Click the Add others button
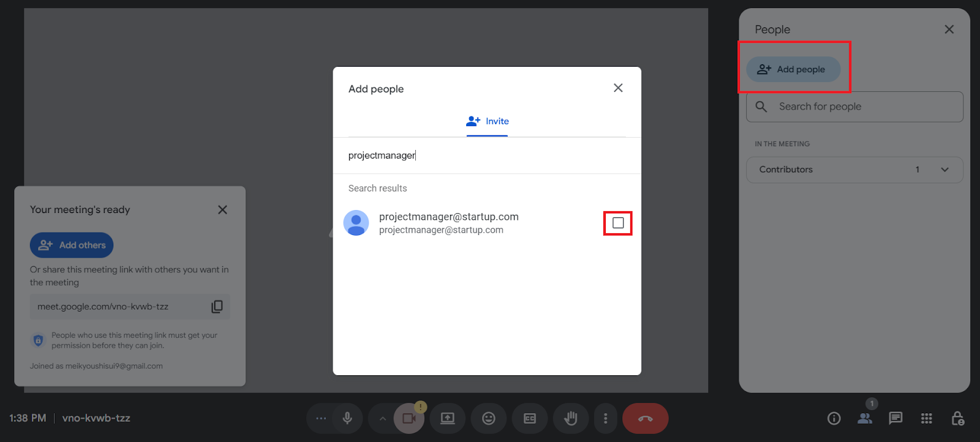980x442 pixels. click(72, 245)
